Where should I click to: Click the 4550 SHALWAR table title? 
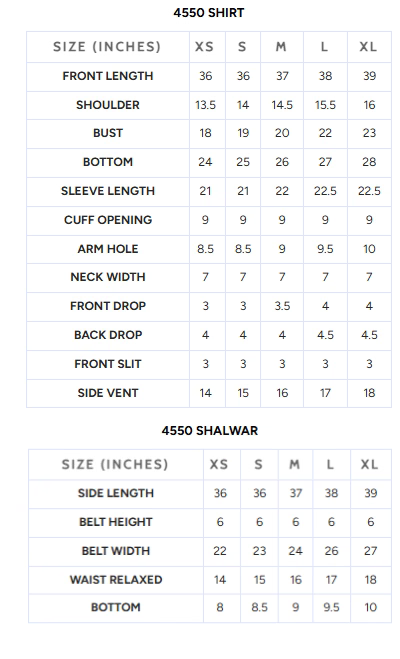pyautogui.click(x=210, y=430)
